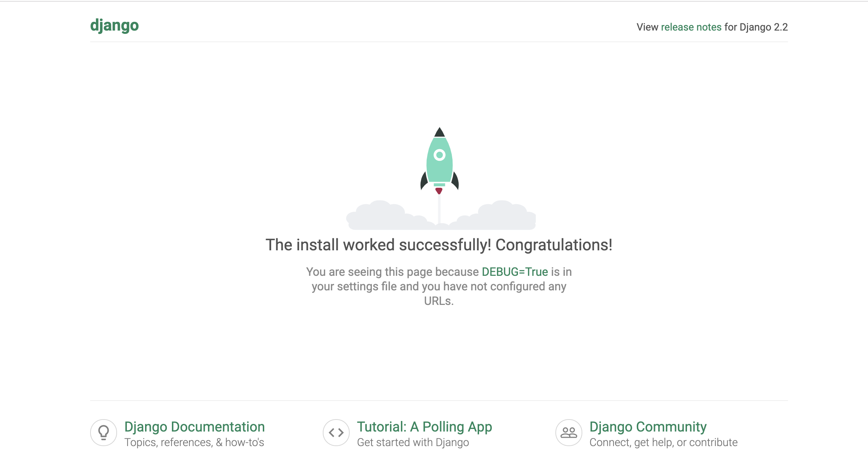Click the people community icon
The image size is (868, 465).
[x=568, y=432]
